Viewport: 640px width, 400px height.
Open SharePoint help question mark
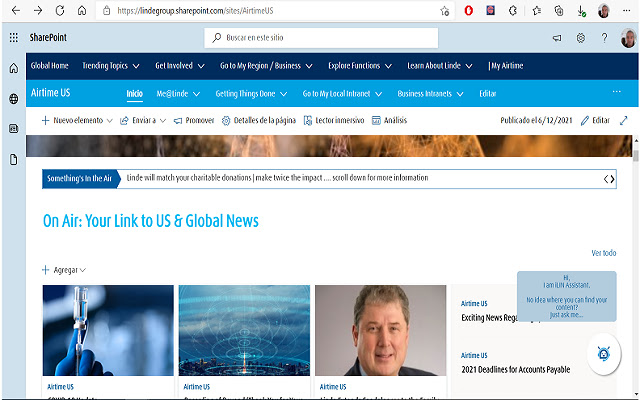tap(604, 38)
